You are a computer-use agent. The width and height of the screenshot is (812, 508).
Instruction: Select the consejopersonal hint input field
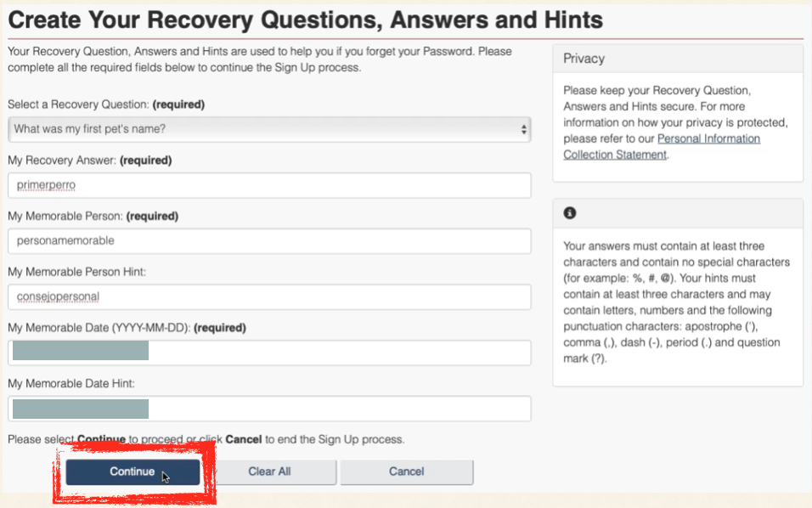269,296
